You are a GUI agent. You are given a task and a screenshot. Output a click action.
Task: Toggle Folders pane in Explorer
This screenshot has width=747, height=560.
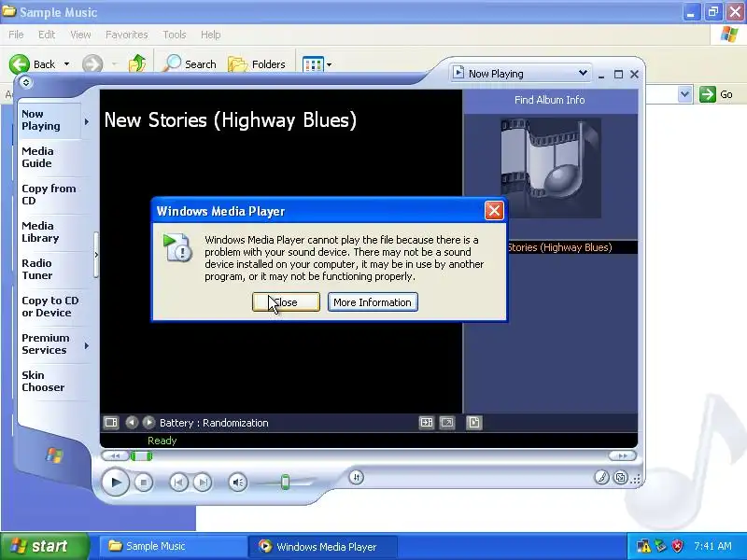pos(258,63)
